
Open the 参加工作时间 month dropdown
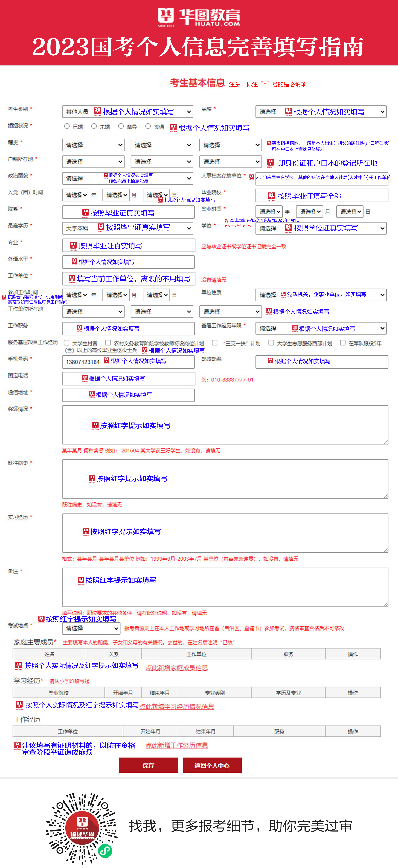116,295
